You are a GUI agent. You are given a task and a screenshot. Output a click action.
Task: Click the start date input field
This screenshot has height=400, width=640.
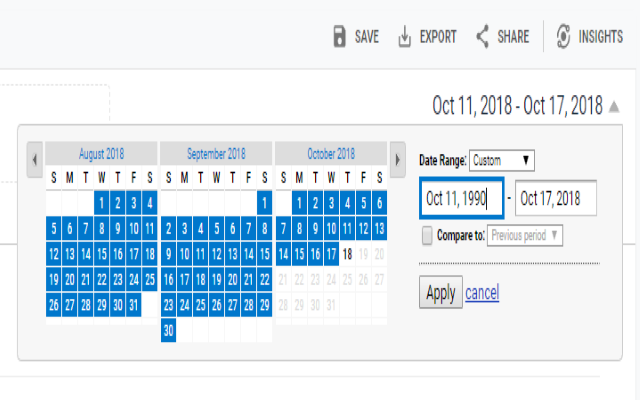459,198
